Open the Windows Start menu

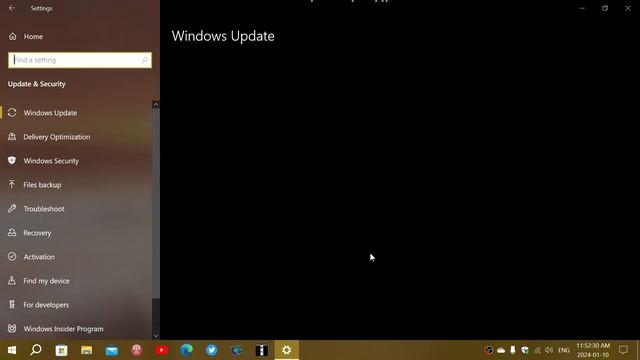[x=11, y=350]
